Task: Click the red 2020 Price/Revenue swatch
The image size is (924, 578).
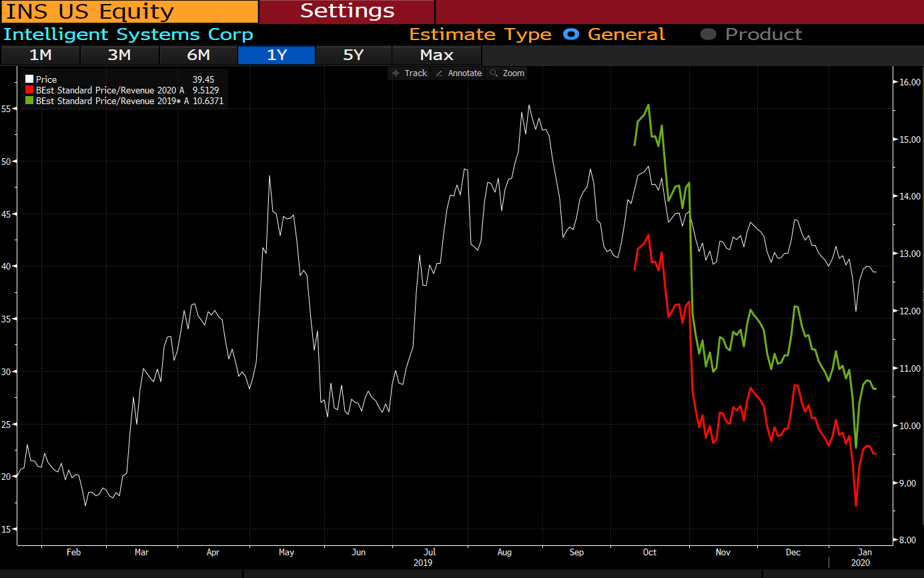Action: pyautogui.click(x=29, y=90)
